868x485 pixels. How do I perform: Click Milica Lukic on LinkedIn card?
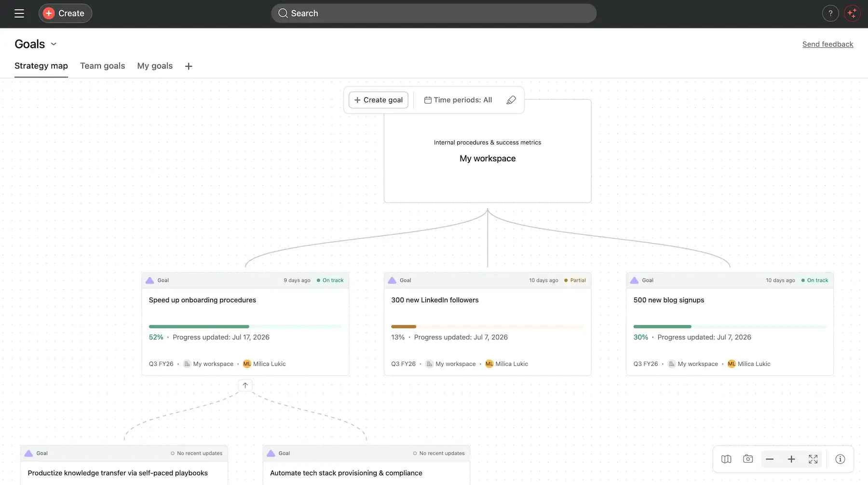tap(512, 364)
